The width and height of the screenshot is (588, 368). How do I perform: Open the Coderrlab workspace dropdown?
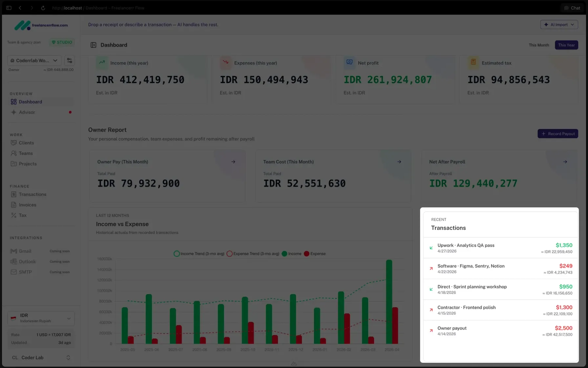pyautogui.click(x=34, y=60)
